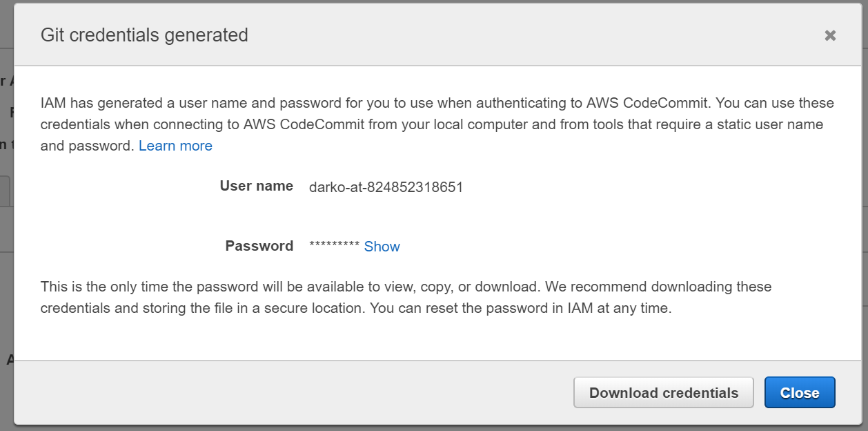Image resolution: width=868 pixels, height=431 pixels.
Task: Reveal the password with the Show link
Action: [382, 247]
